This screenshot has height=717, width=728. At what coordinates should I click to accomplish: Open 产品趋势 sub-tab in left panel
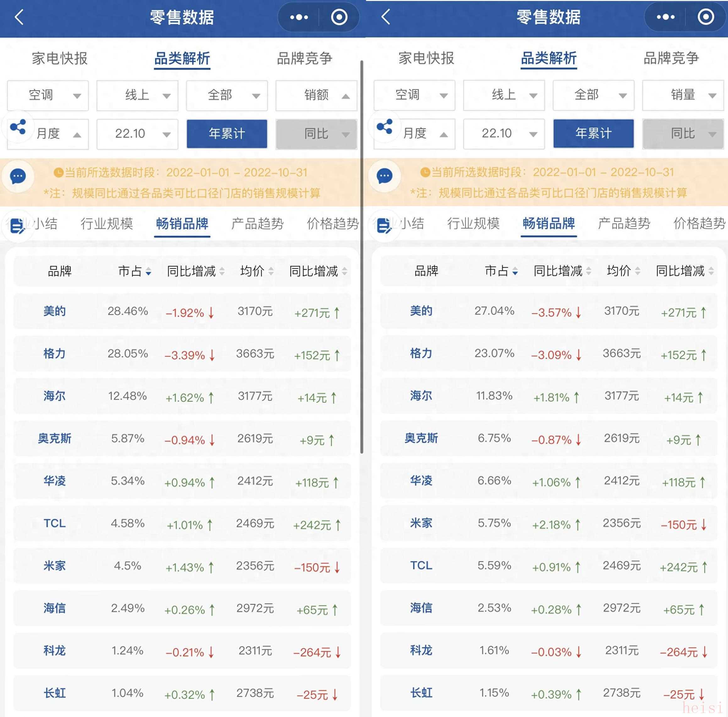(x=257, y=224)
